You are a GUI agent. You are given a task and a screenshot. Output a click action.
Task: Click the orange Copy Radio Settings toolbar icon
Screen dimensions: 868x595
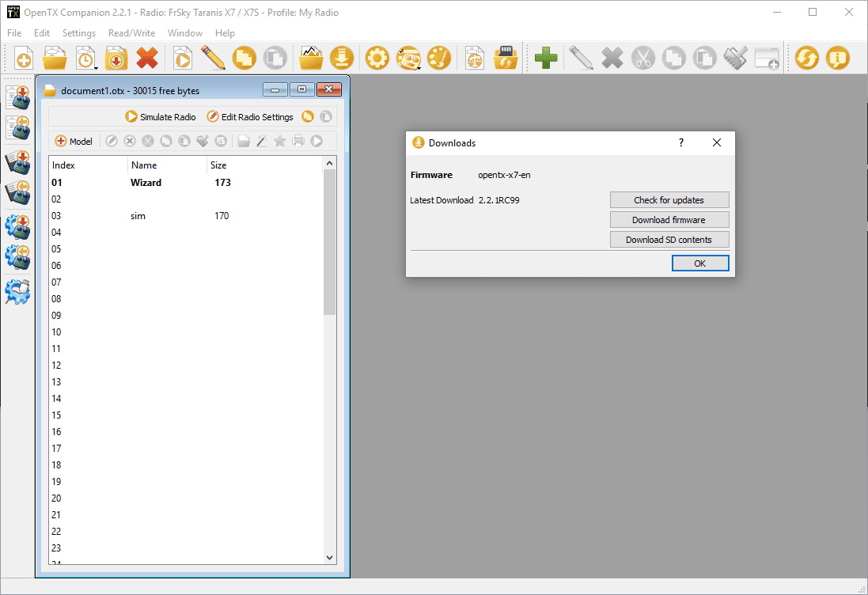244,58
